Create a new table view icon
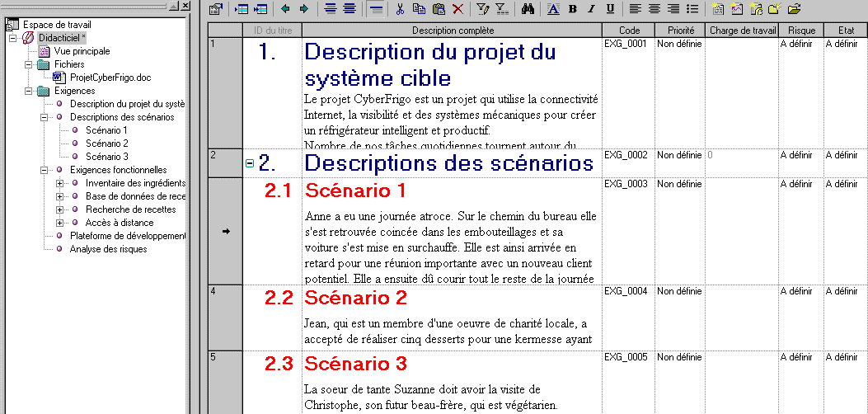This screenshot has width=868, height=414. [x=718, y=8]
